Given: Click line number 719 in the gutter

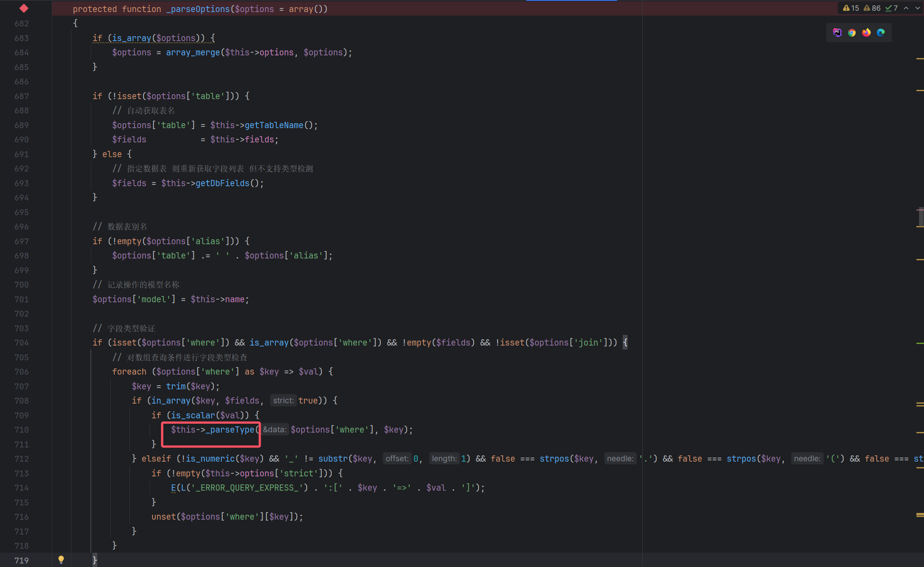Looking at the screenshot, I should tap(21, 560).
